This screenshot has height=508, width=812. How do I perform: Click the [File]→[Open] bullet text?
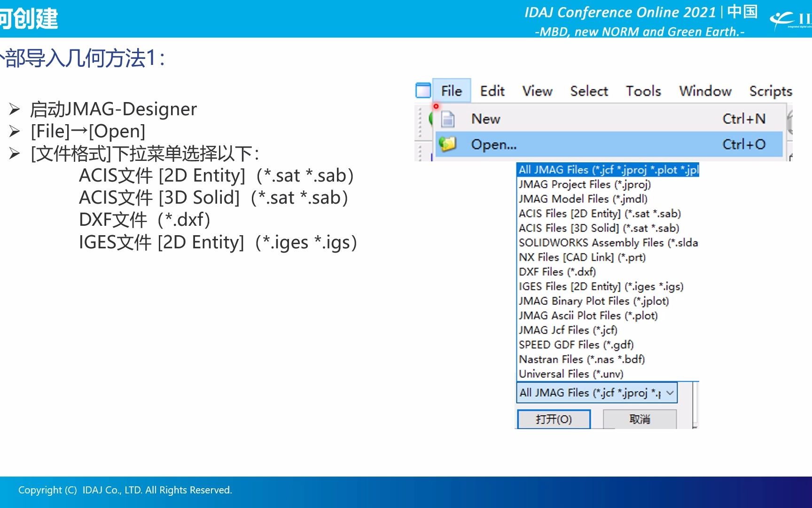coord(88,131)
